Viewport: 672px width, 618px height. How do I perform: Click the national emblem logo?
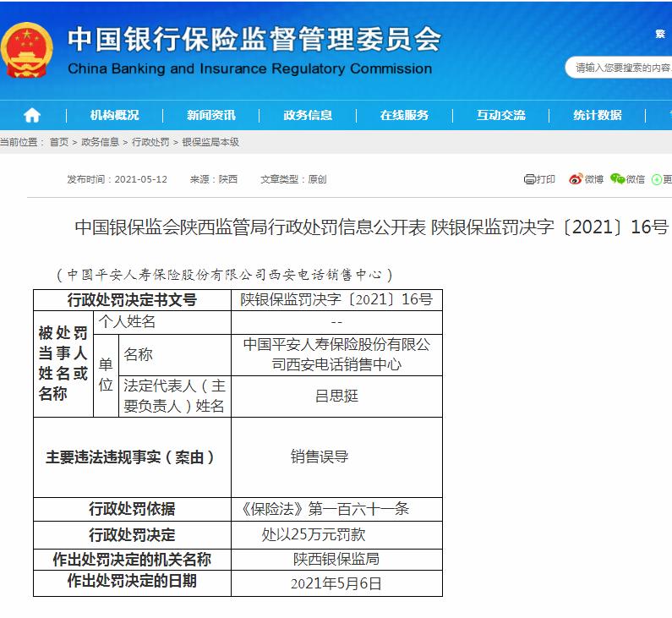point(26,50)
